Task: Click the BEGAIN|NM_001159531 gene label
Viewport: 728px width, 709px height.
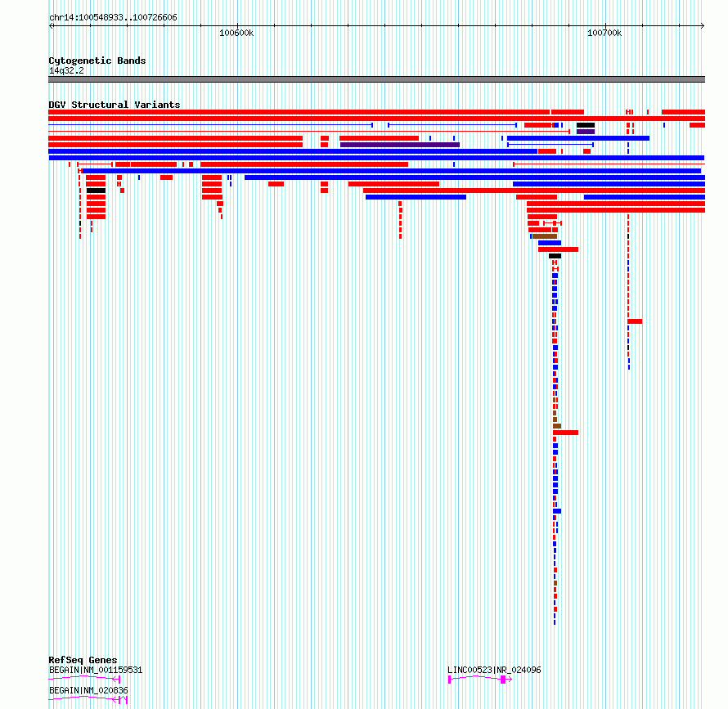Action: point(96,670)
